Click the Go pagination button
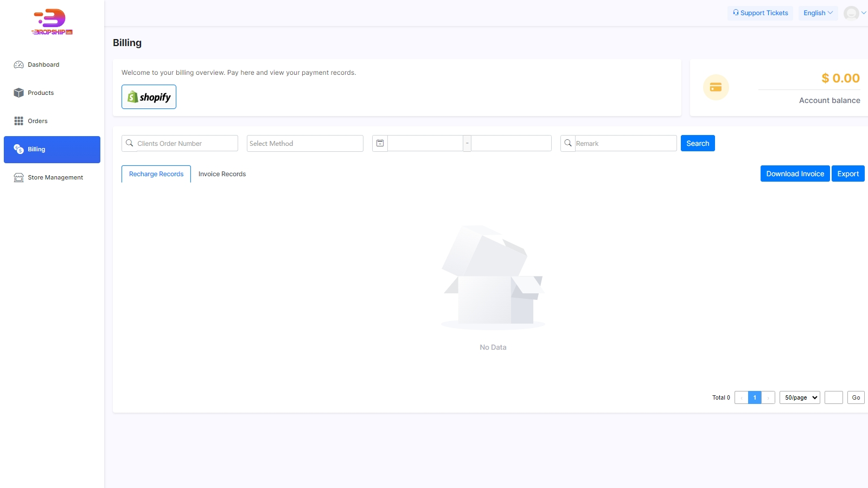This screenshot has height=488, width=868. point(856,397)
